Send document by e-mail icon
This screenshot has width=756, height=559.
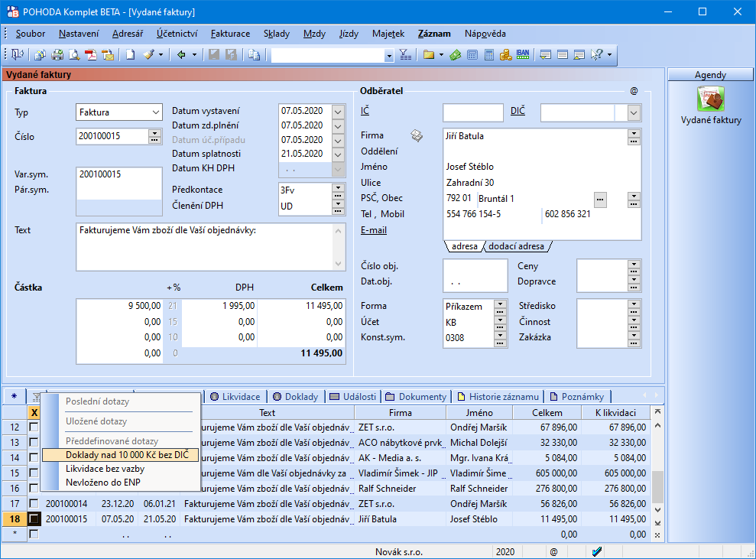coord(108,55)
